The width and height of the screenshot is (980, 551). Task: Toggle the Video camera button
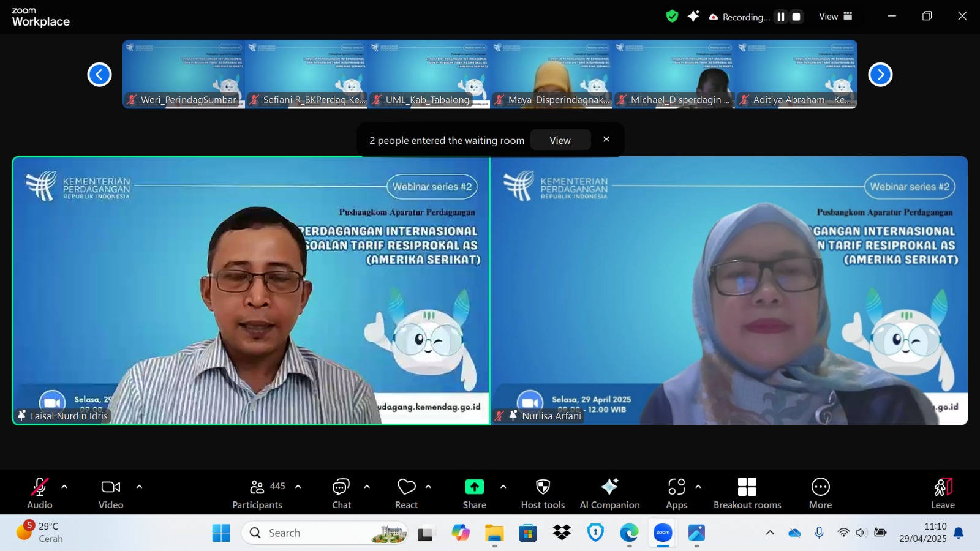tap(111, 493)
